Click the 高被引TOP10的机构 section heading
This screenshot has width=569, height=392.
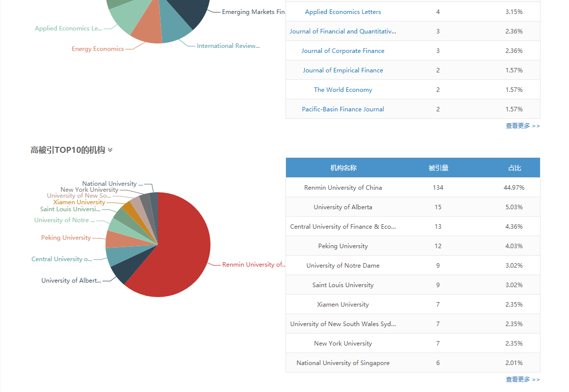67,150
